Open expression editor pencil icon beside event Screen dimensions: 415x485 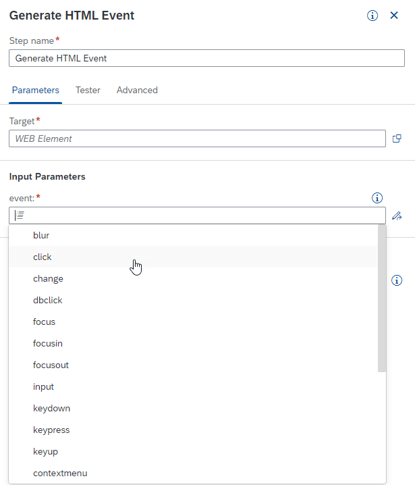pos(397,216)
